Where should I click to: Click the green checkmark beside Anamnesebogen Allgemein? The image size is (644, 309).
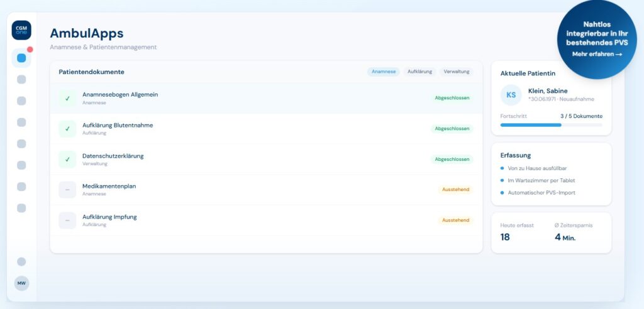(x=67, y=99)
